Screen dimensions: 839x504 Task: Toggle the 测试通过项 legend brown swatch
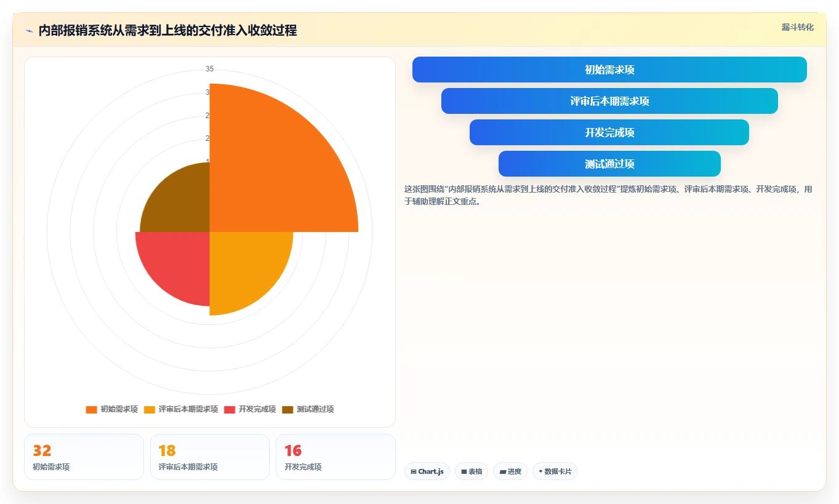(287, 410)
